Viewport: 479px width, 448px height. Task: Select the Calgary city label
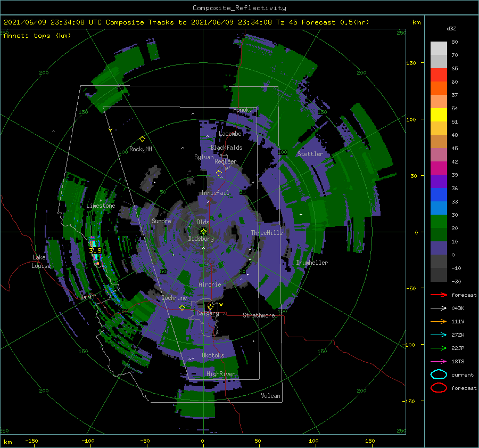coord(208,313)
